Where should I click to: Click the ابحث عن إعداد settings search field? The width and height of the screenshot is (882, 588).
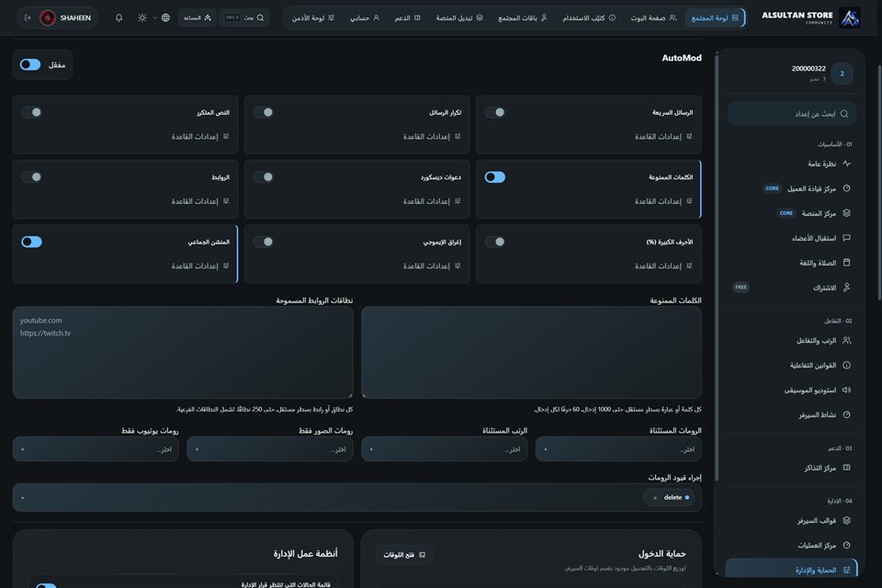click(791, 114)
